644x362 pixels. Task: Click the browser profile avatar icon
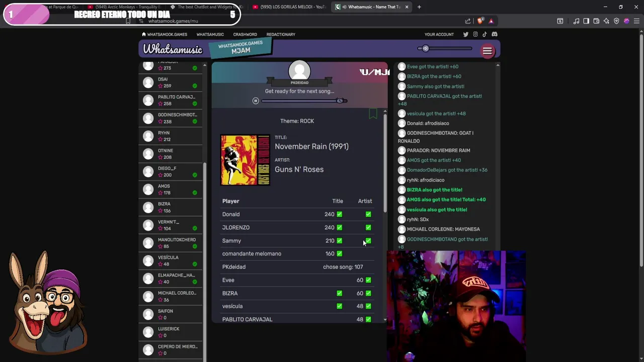pyautogui.click(x=626, y=21)
